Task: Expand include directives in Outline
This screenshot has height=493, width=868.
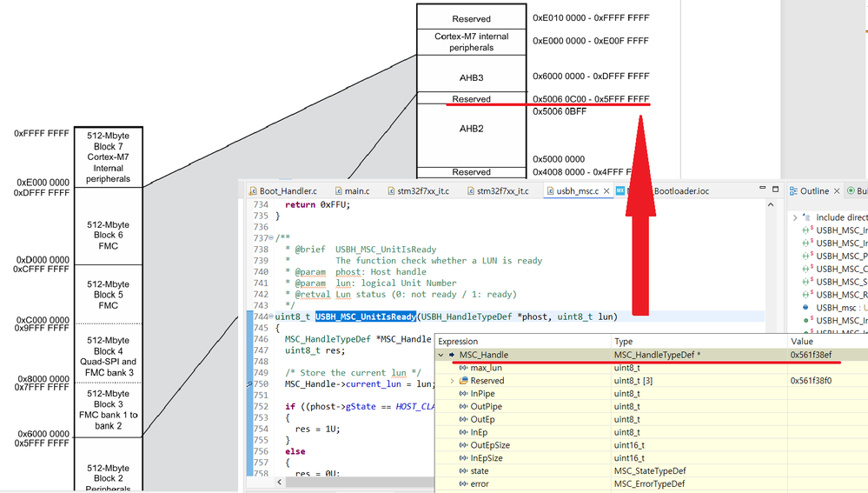Action: 795,217
